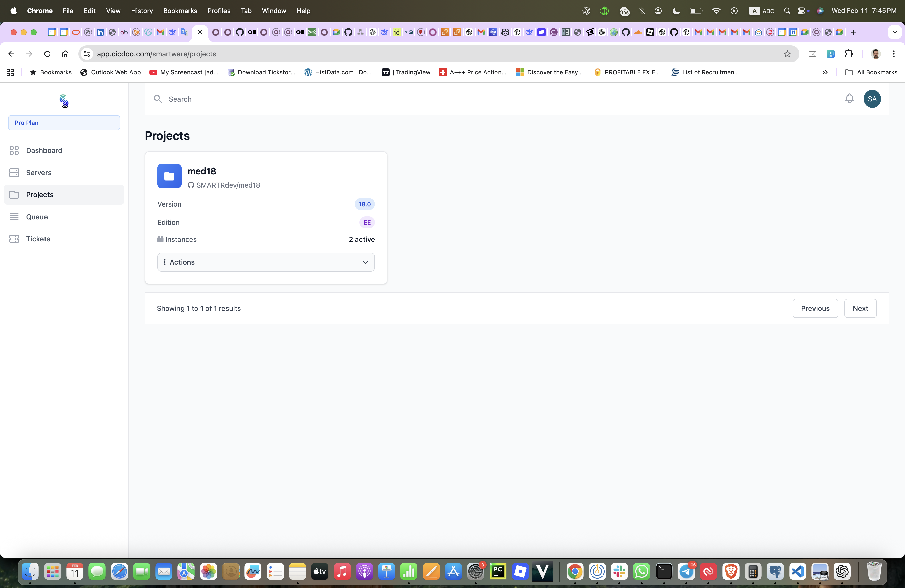Screen dimensions: 905x588
Task: Open the Tickets section
Action: (38, 239)
